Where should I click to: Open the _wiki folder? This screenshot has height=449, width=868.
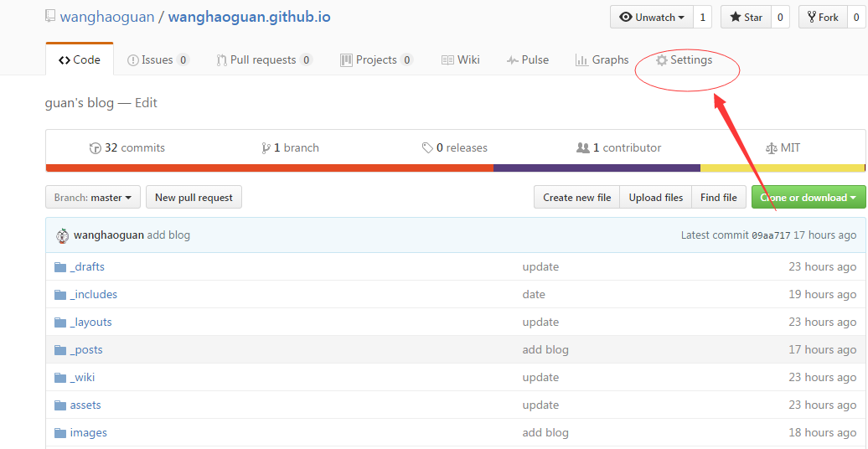[82, 378]
